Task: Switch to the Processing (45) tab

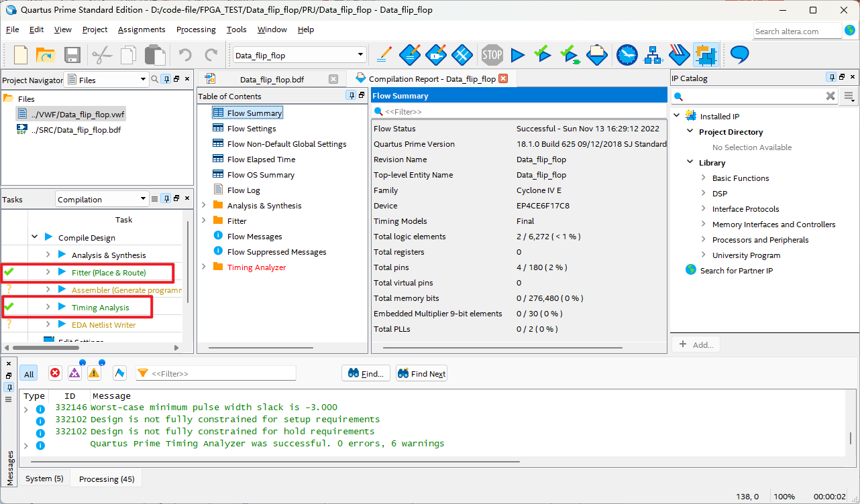Action: click(x=107, y=479)
